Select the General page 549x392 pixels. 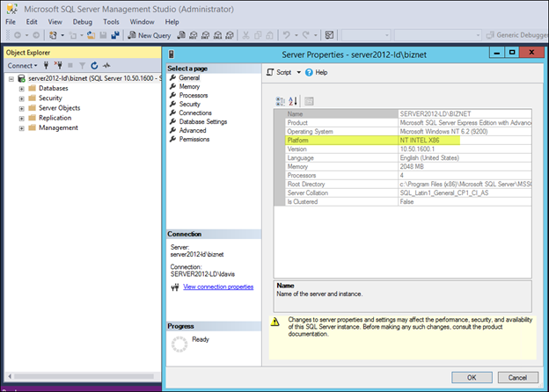pos(189,77)
